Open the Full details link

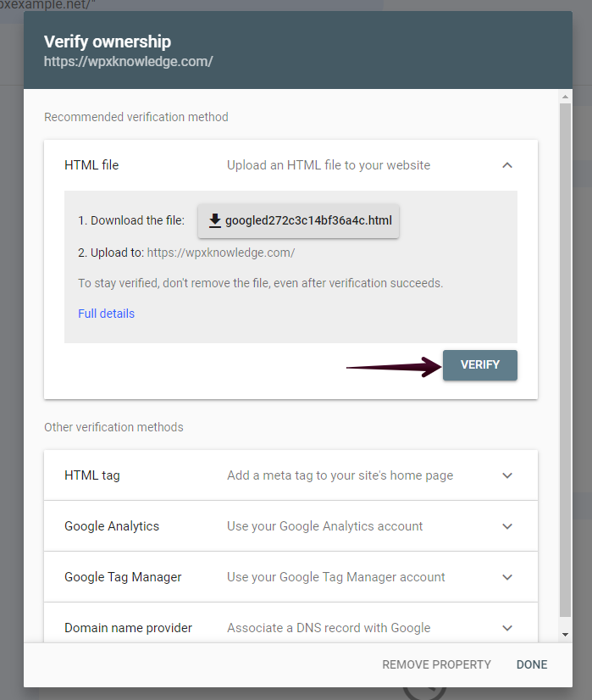click(x=106, y=314)
